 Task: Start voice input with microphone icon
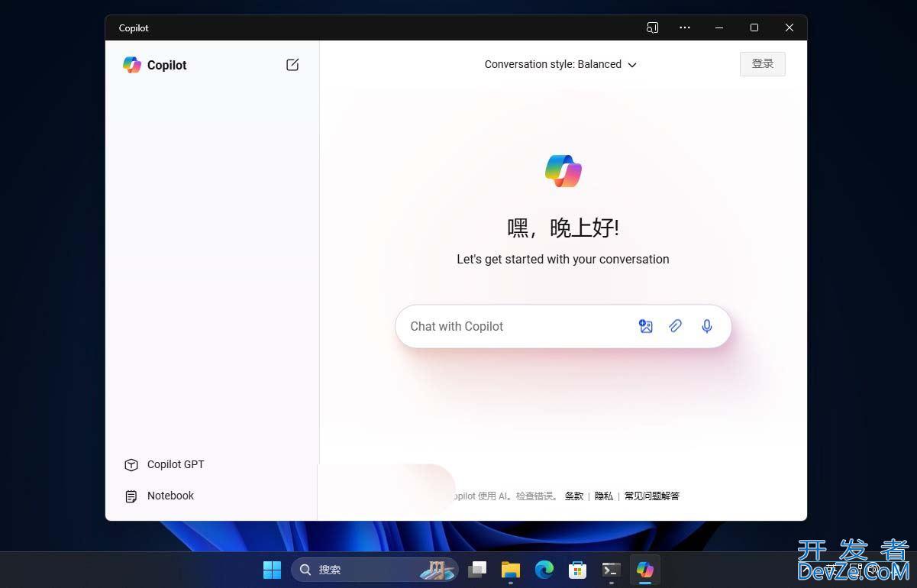pyautogui.click(x=707, y=327)
